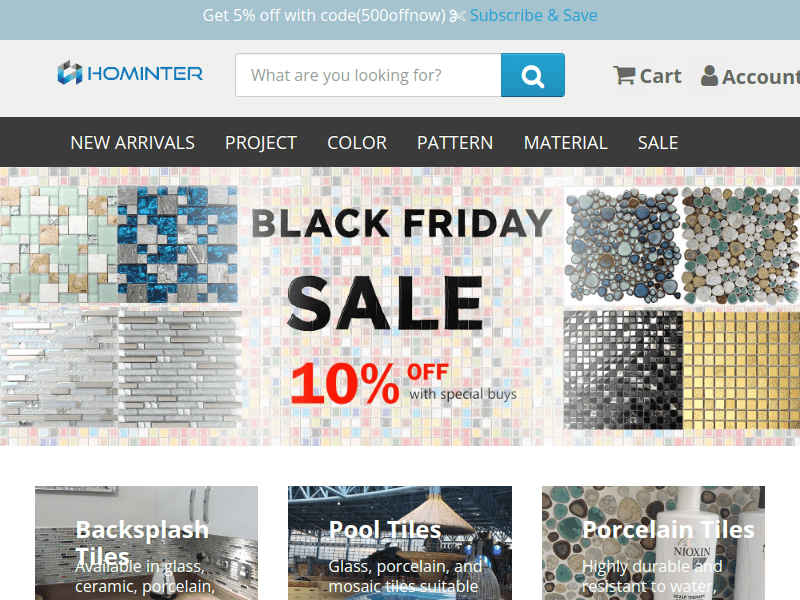800x600 pixels.
Task: Open the Pool Tiles category card
Action: coord(400,543)
